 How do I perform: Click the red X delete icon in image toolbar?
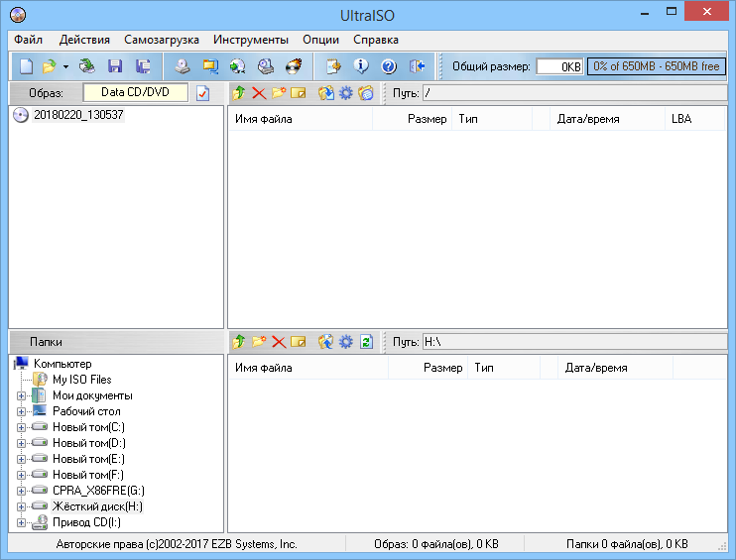[259, 93]
